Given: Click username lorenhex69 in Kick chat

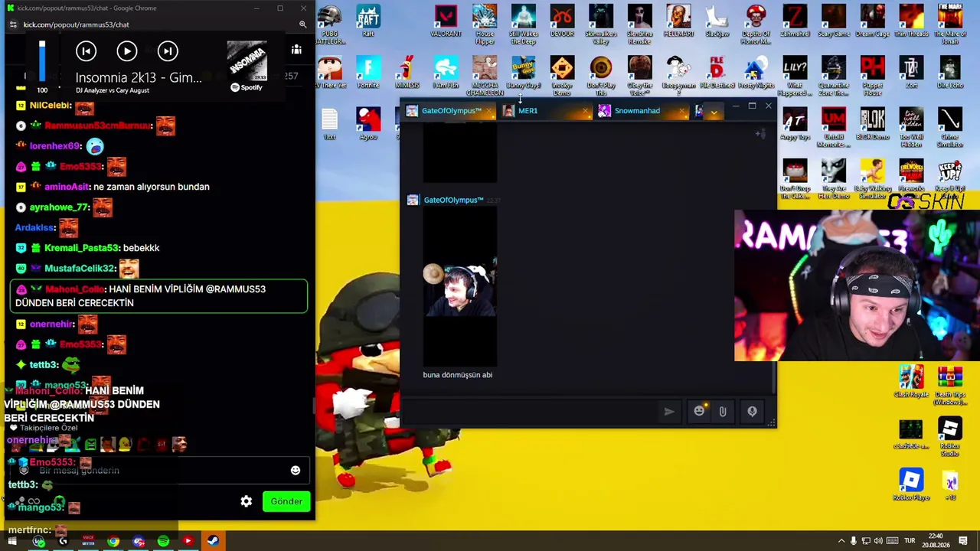Looking at the screenshot, I should pyautogui.click(x=55, y=146).
